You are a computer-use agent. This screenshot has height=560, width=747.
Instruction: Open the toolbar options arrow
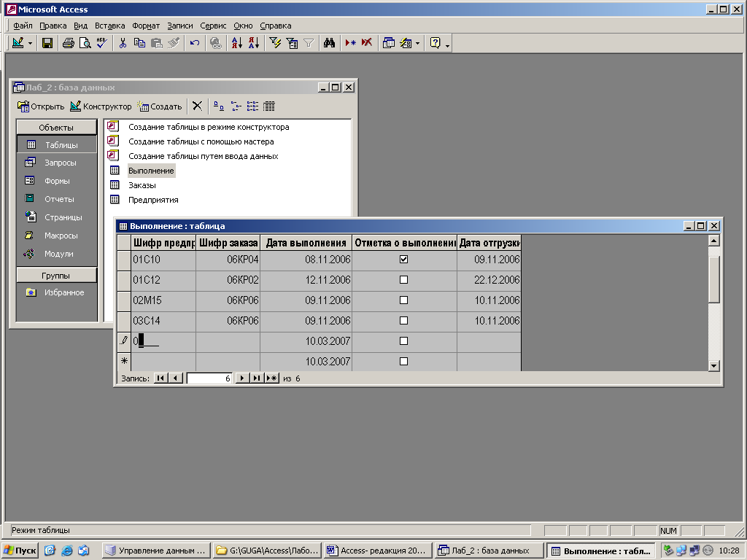[448, 44]
